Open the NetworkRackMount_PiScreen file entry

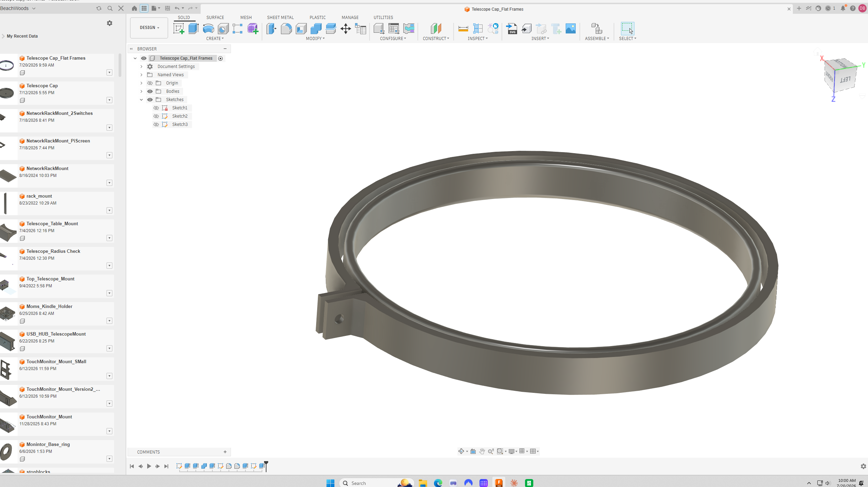click(57, 148)
